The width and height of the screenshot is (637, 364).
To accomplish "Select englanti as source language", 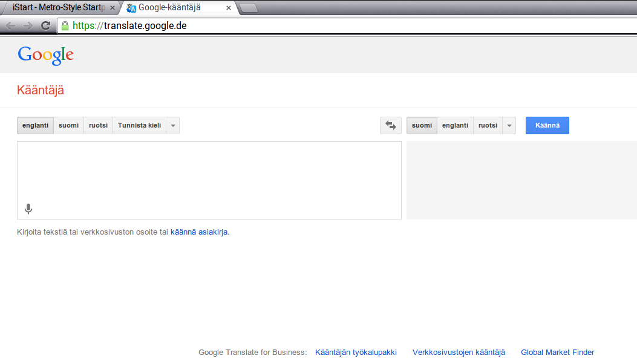I will [35, 126].
